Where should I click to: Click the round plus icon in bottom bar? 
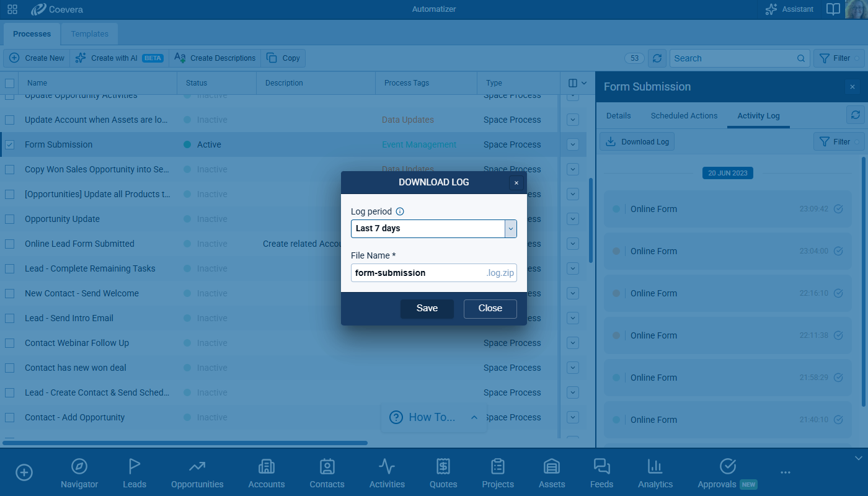click(24, 472)
